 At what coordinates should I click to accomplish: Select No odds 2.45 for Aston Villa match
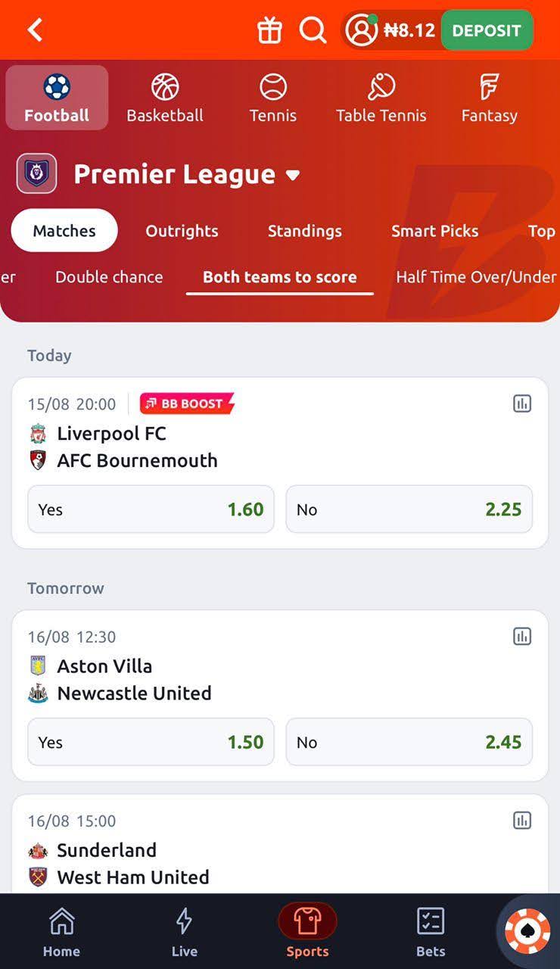[x=409, y=742]
